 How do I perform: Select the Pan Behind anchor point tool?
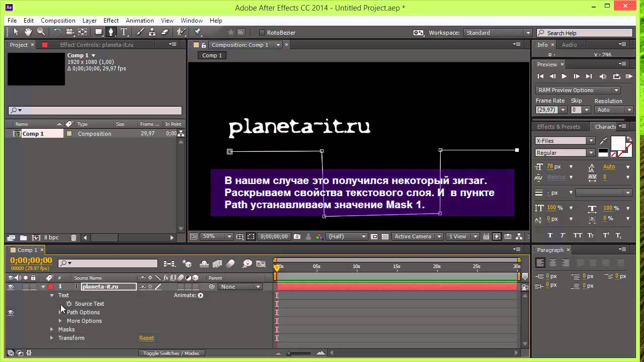click(x=83, y=32)
